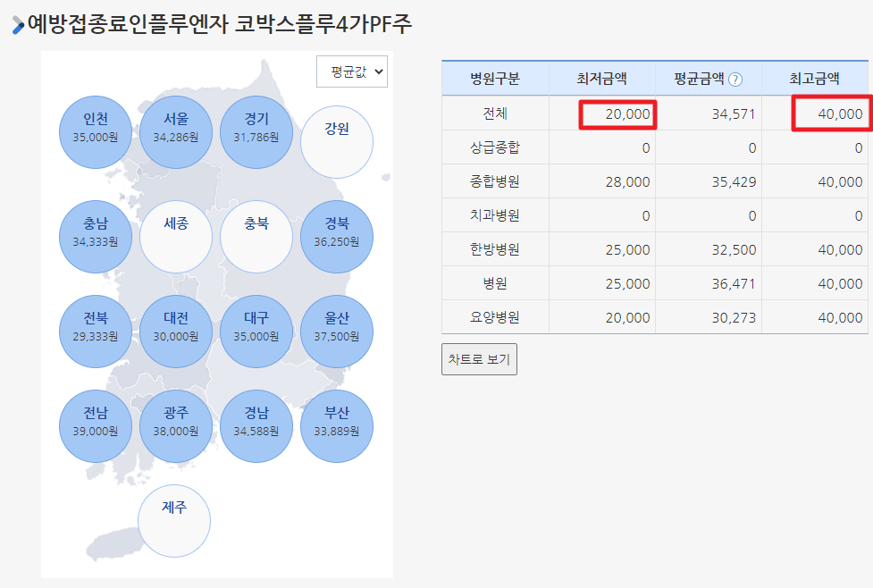Click the 병원구분 column header
The image size is (873, 588).
pos(495,79)
